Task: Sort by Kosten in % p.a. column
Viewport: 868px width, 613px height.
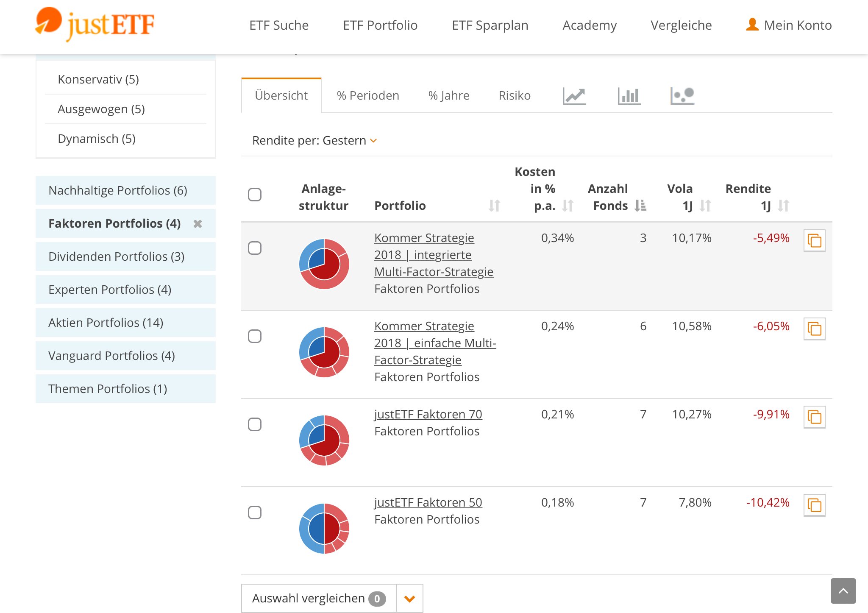Action: pos(568,206)
